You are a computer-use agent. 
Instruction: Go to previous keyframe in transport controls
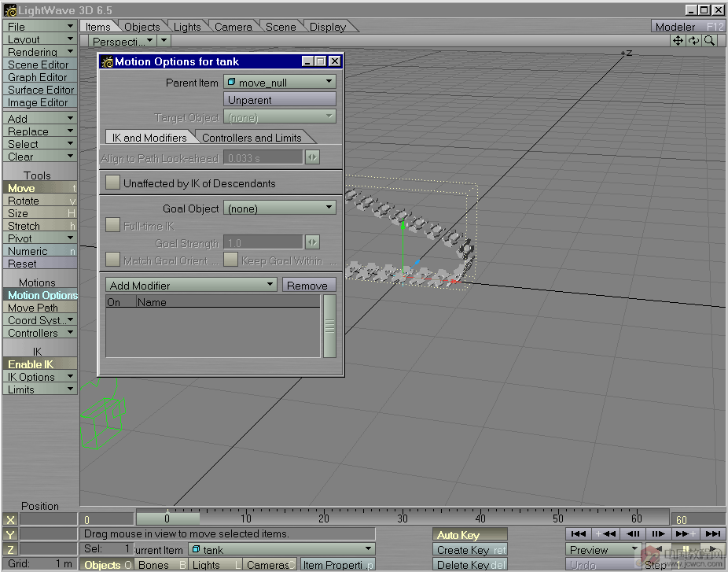point(605,534)
